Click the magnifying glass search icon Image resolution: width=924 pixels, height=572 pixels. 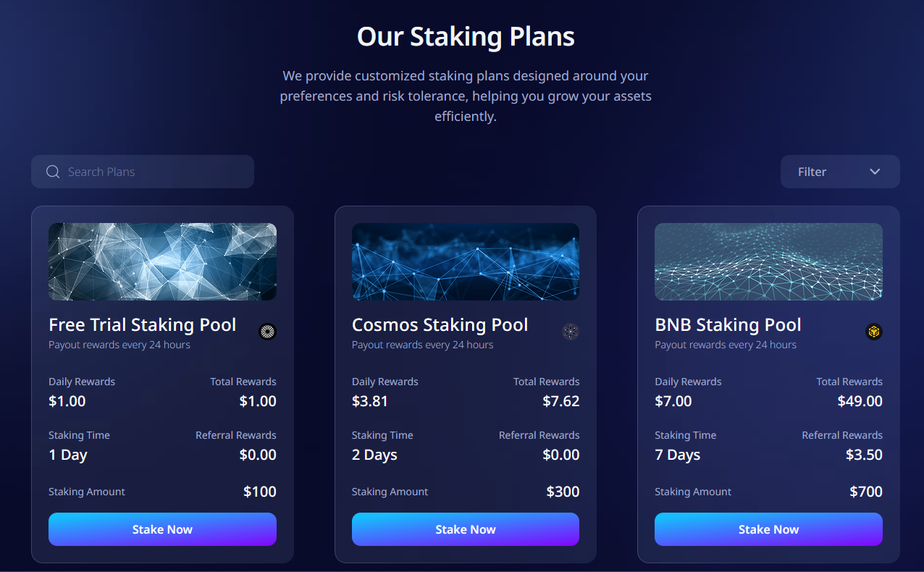pos(52,172)
